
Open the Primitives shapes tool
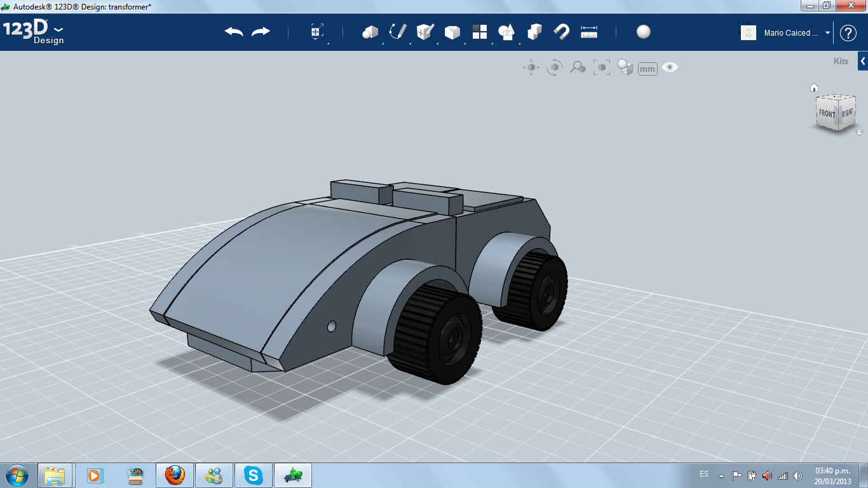370,32
